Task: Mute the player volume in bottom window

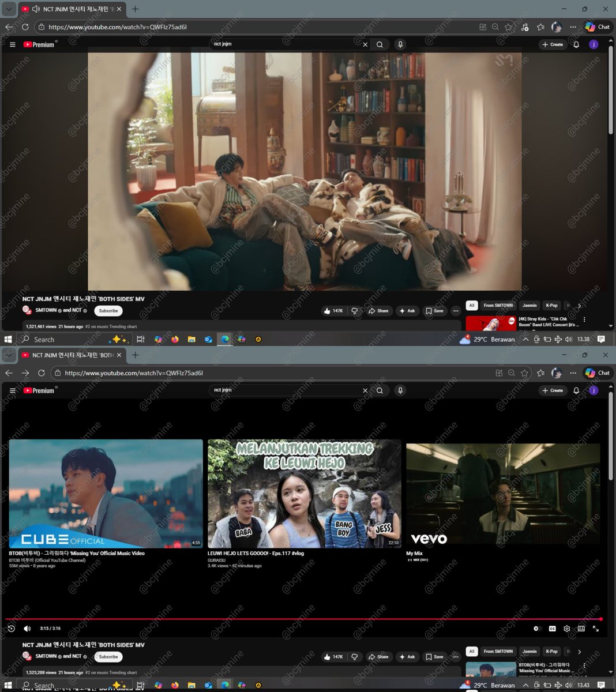Action: (x=27, y=629)
